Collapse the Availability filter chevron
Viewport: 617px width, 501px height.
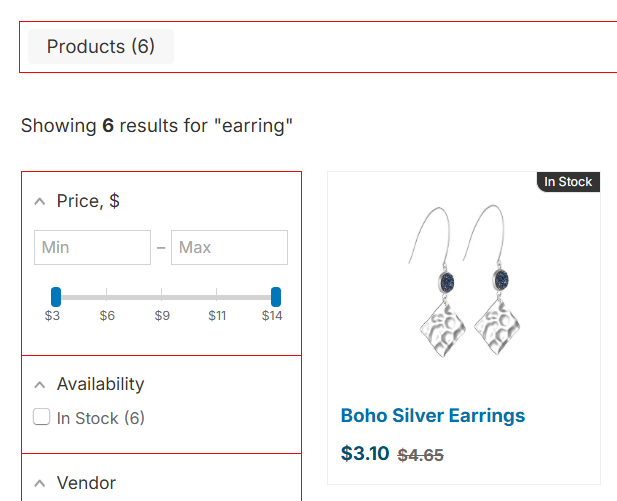40,385
